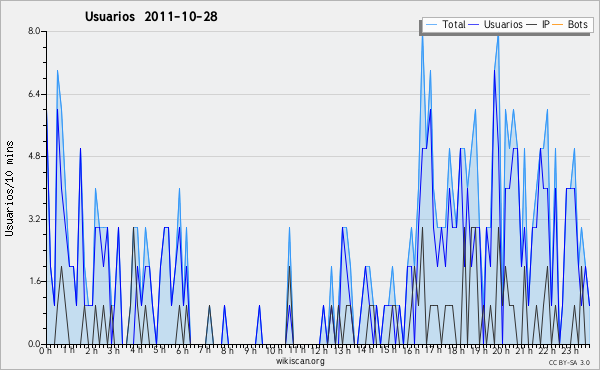Click the '18 h' x-axis label
The width and height of the screenshot is (600, 370).
456,350
